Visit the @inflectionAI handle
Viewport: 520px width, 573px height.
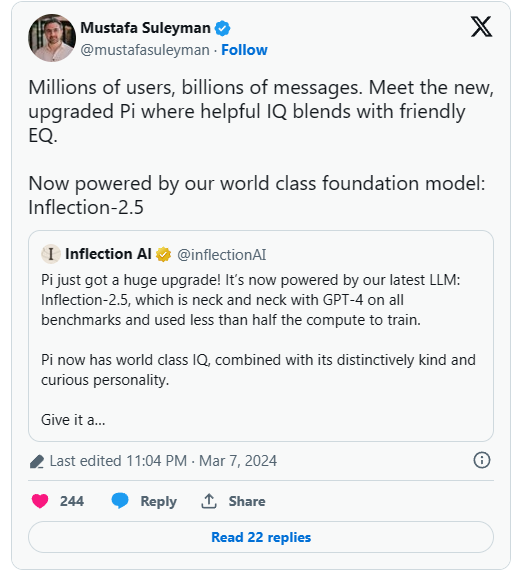pos(221,255)
